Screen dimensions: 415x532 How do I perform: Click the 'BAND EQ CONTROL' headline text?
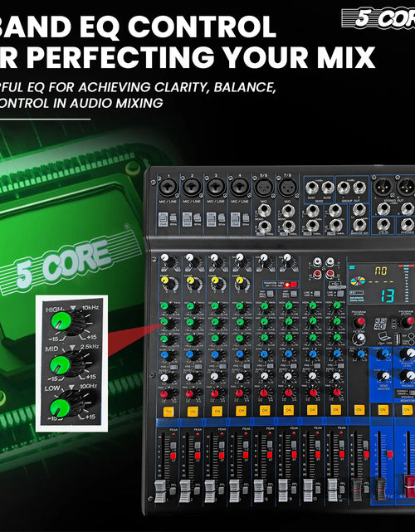pyautogui.click(x=138, y=27)
